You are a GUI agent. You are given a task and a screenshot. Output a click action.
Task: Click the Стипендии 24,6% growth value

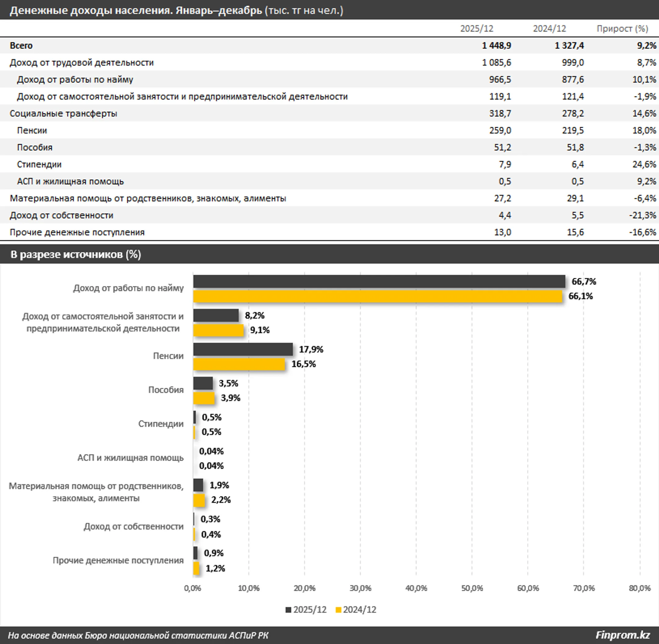(x=644, y=164)
